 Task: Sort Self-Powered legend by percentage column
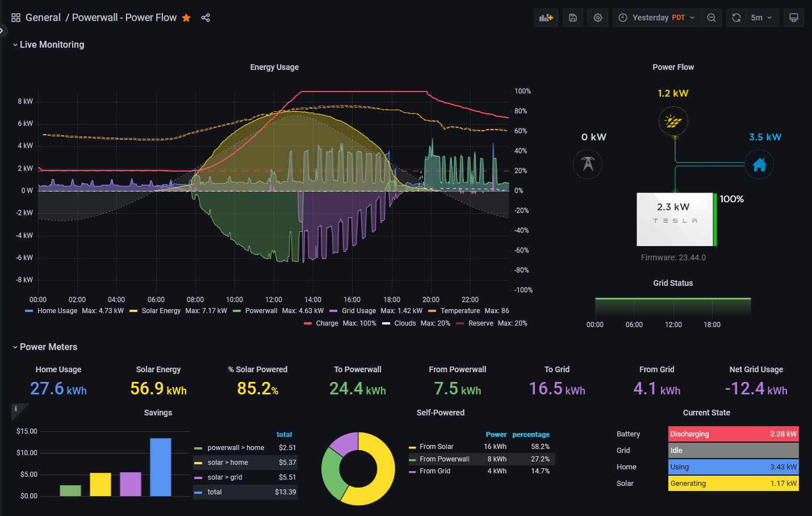coord(531,435)
